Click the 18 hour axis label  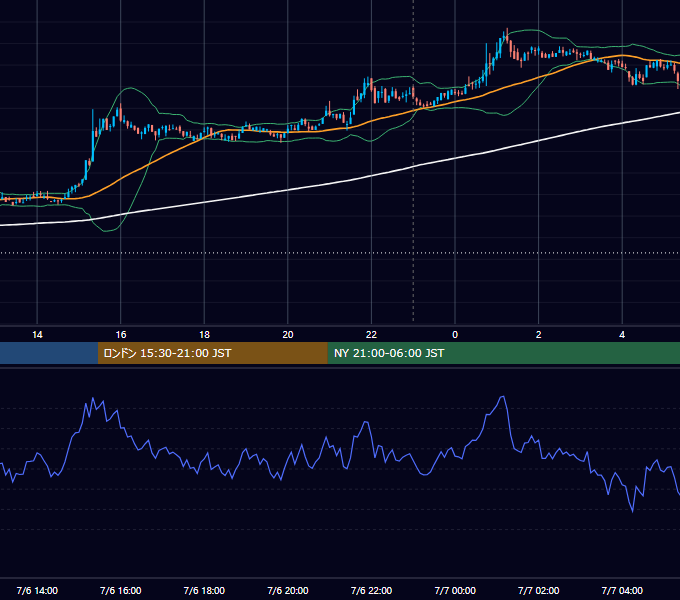[x=204, y=335]
